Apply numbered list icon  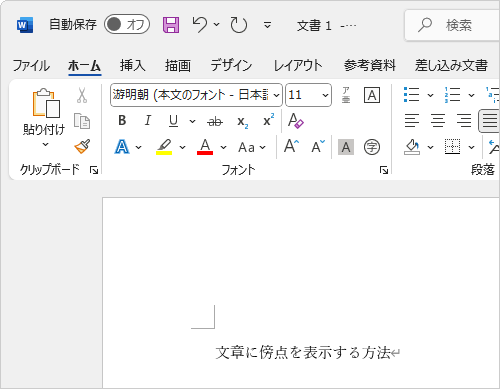pyautogui.click(x=452, y=95)
